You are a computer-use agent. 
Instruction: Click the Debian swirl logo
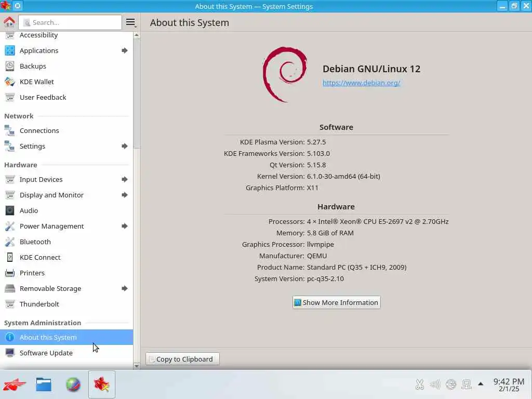285,75
